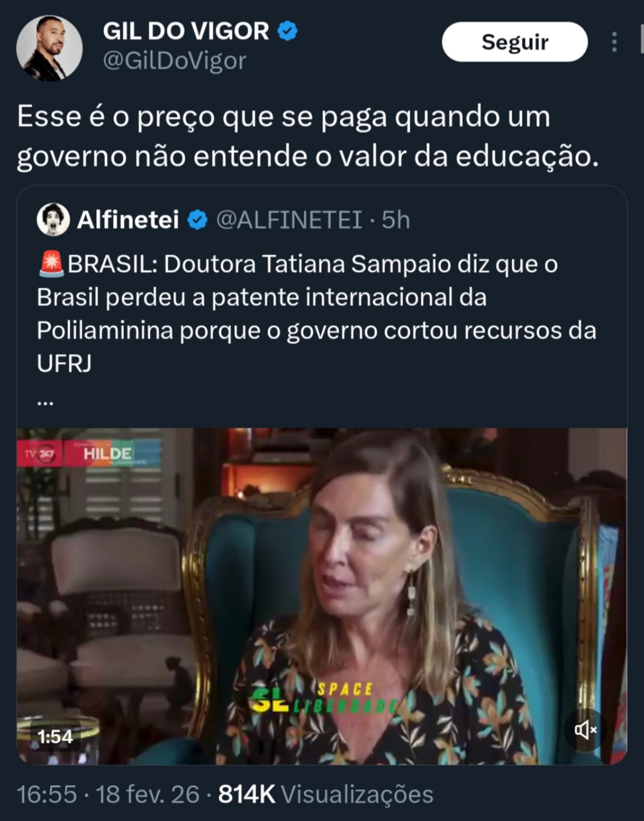Follow the account with the Seguir button
The image size is (644, 821).
pyautogui.click(x=515, y=42)
